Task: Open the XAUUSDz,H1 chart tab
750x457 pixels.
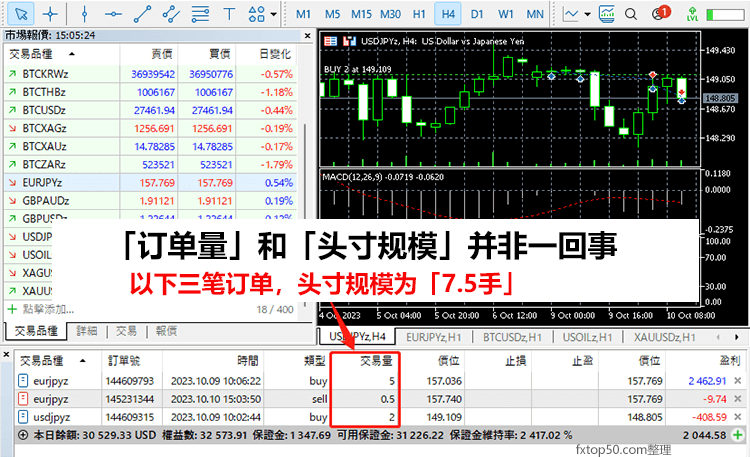Action: 664,337
